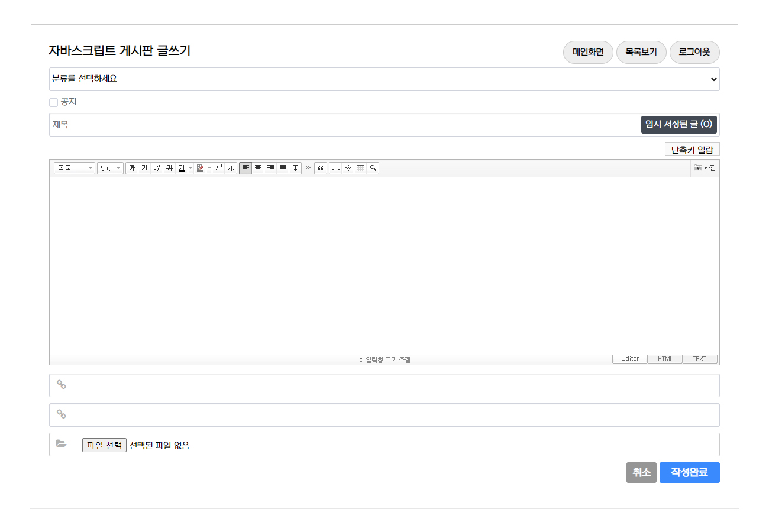This screenshot has width=769, height=532.
Task: Click the center align icon
Action: (x=258, y=168)
